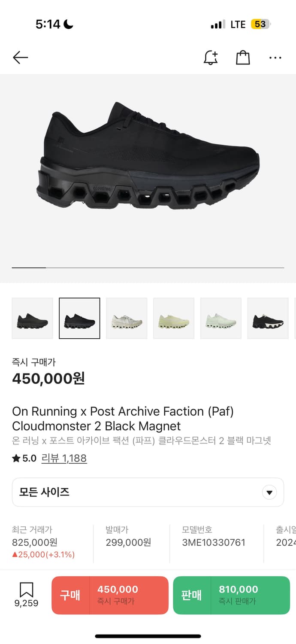Choose the currently selected black shoe thumbnail

79,318
